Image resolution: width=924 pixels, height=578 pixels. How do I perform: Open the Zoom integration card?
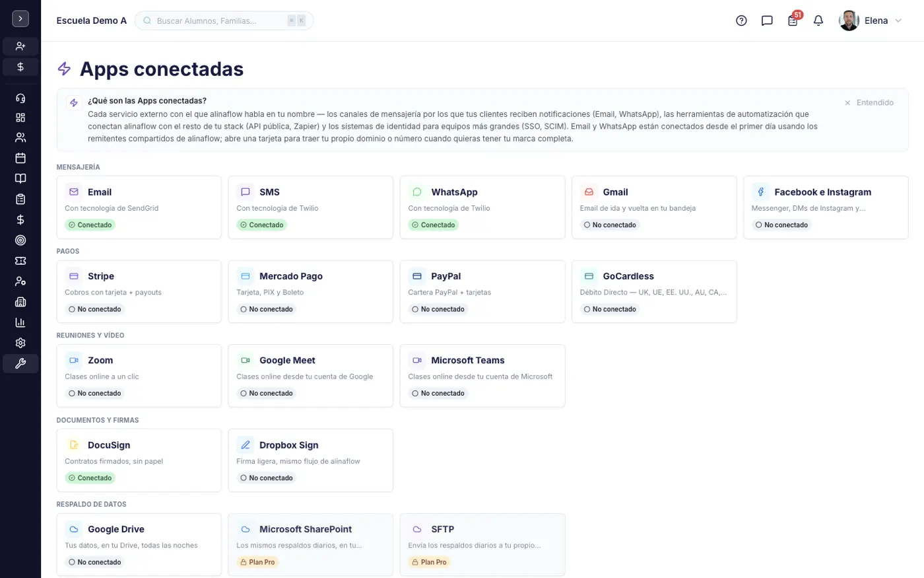click(139, 376)
